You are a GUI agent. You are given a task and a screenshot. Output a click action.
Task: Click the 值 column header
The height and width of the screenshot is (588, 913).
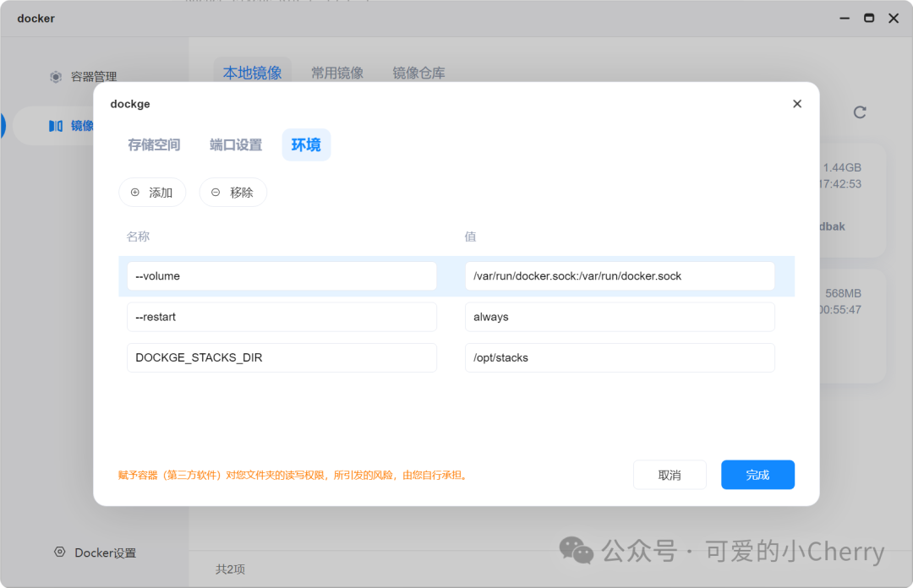[471, 237]
